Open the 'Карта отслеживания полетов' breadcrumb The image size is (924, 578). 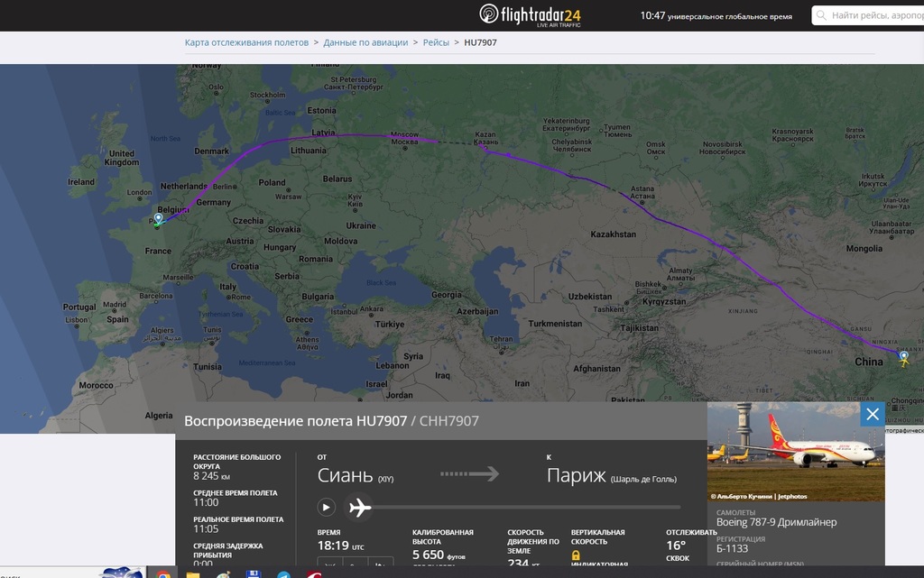pyautogui.click(x=246, y=42)
